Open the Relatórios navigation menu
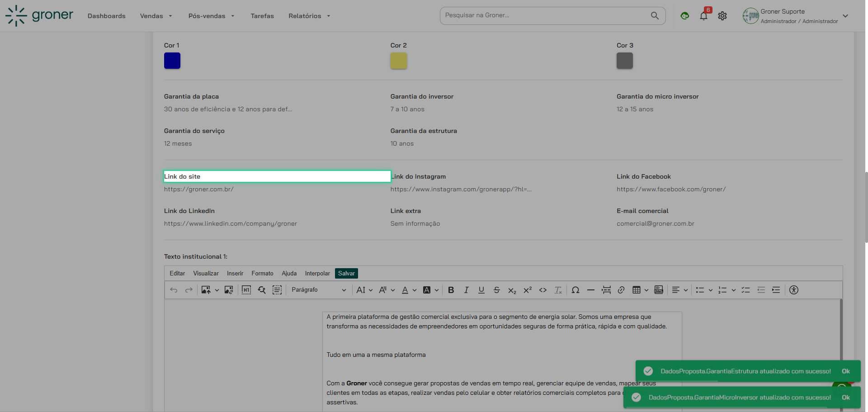The width and height of the screenshot is (868, 412). [309, 16]
